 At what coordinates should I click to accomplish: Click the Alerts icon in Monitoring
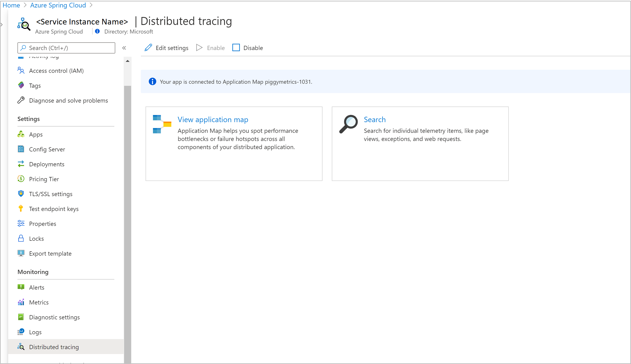(x=21, y=287)
